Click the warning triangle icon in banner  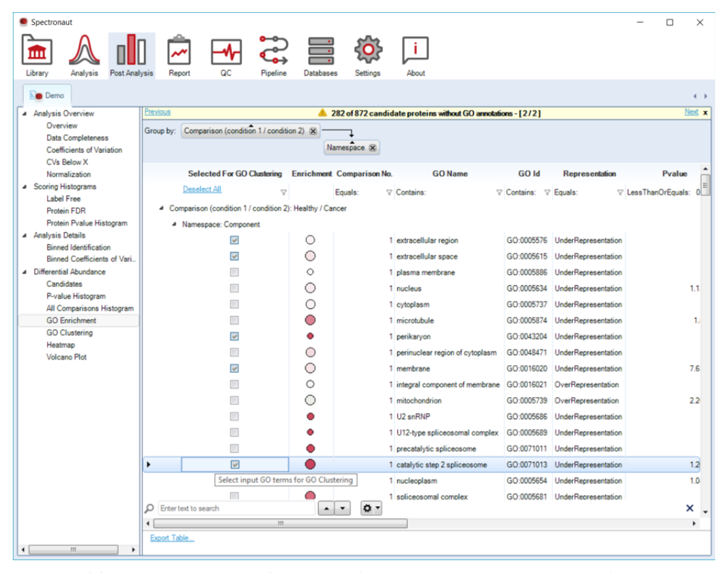coord(322,113)
